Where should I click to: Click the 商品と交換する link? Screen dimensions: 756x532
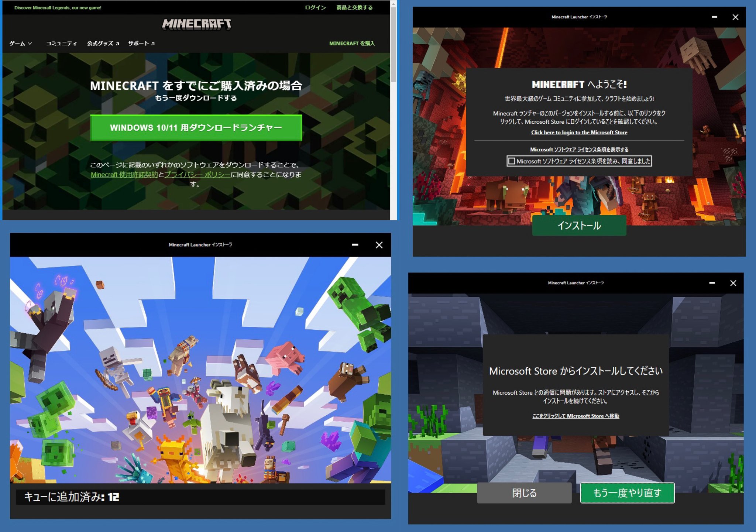click(x=354, y=7)
